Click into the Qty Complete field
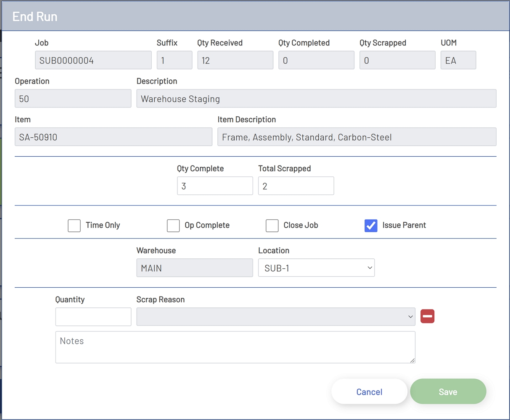Viewport: 510px width, 420px height. (215, 186)
